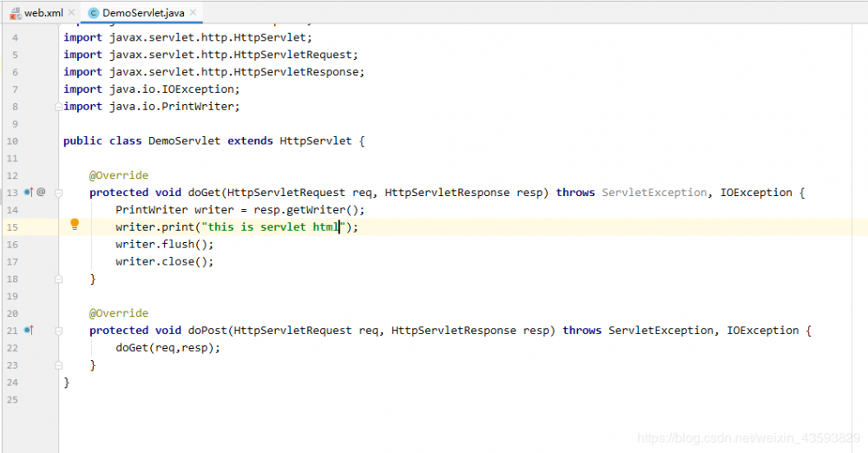The height and width of the screenshot is (453, 868).
Task: Click the closing brace on line 24
Action: click(x=67, y=382)
